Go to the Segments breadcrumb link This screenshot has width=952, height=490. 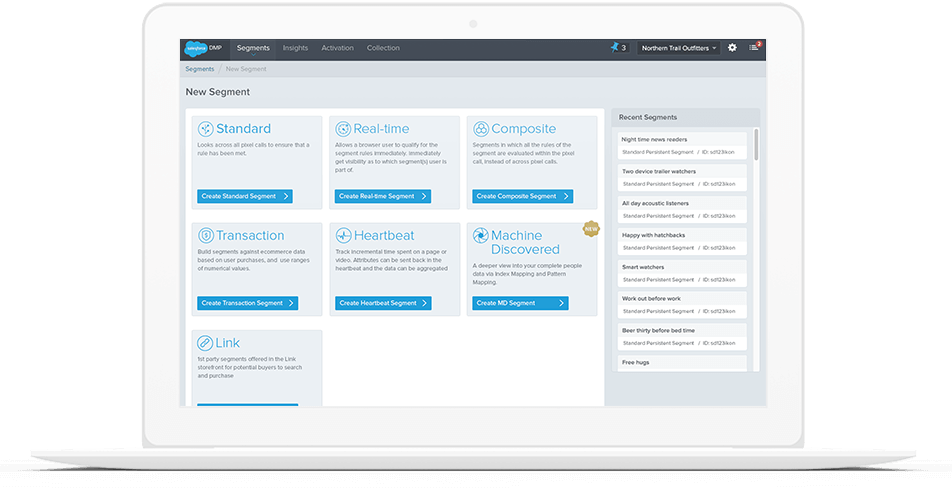pyautogui.click(x=200, y=69)
